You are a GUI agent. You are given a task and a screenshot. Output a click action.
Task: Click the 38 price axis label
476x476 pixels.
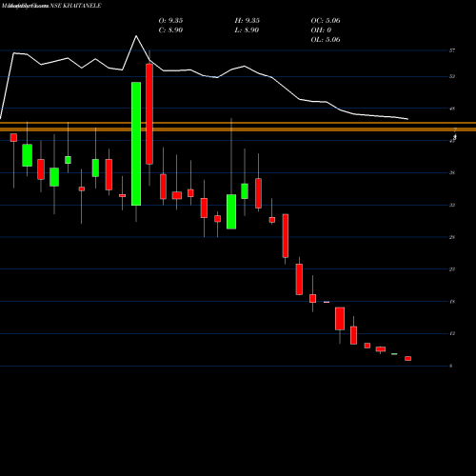point(452,173)
